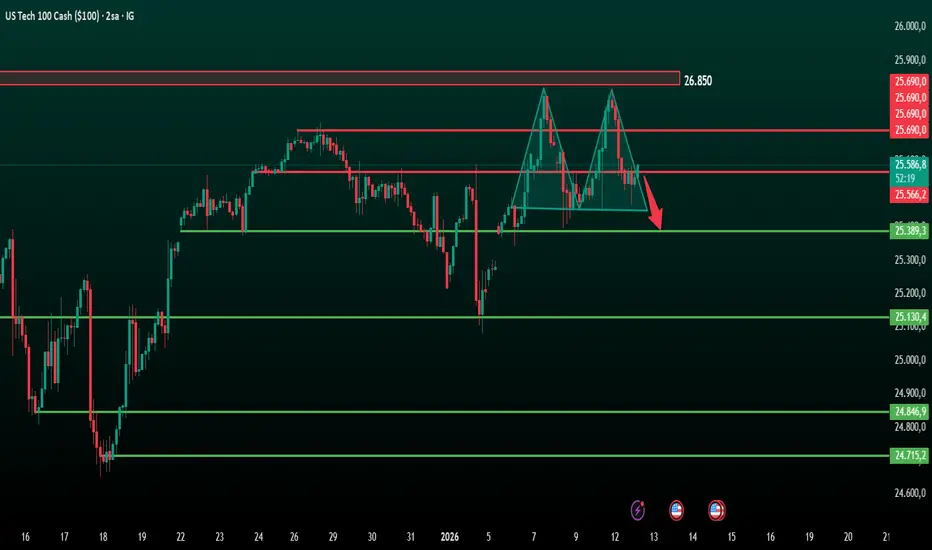The image size is (932, 550).
Task: Click the 25.900,0 price axis value
Action: [910, 59]
